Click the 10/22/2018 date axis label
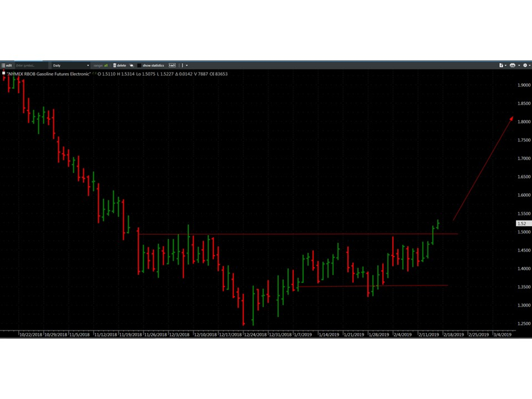 pyautogui.click(x=31, y=335)
